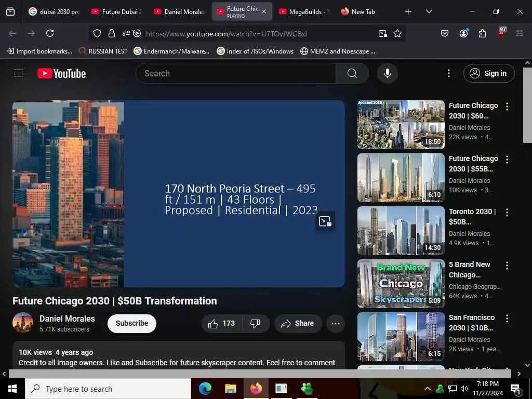This screenshot has width=532, height=399.
Task: Switch to the New Tab tab
Action: (363, 11)
